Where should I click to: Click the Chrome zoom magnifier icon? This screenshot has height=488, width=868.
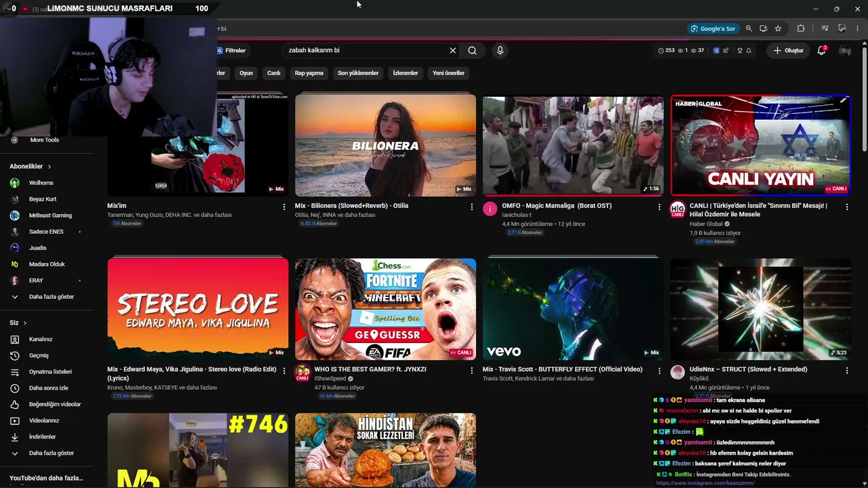tap(749, 28)
